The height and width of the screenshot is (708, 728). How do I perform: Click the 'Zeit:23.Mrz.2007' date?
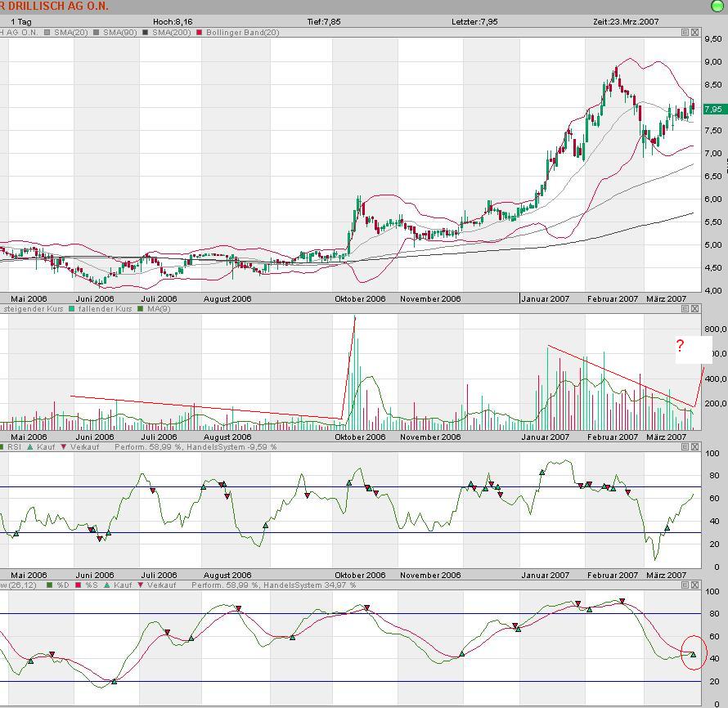(626, 22)
